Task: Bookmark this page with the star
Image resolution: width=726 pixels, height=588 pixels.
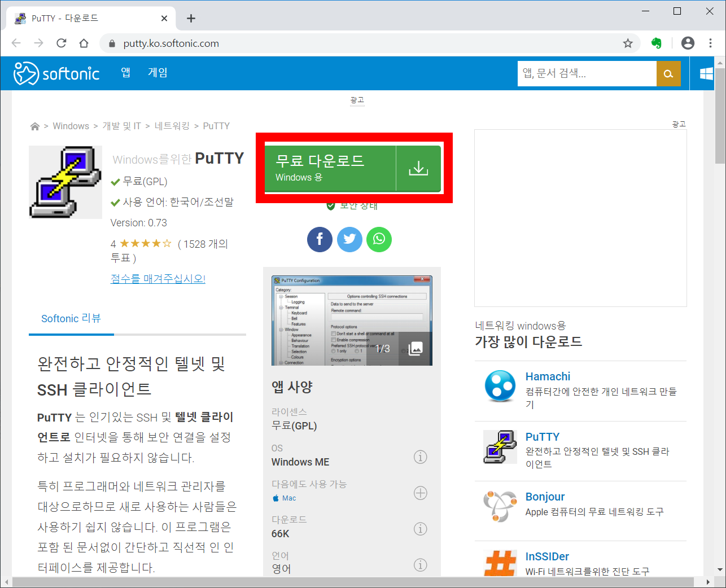Action: pyautogui.click(x=628, y=43)
